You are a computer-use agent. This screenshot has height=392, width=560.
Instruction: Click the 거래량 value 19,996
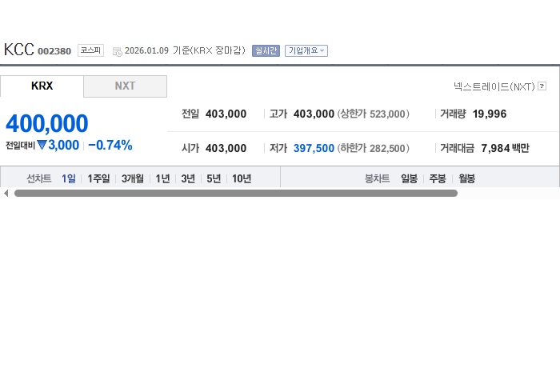point(490,114)
